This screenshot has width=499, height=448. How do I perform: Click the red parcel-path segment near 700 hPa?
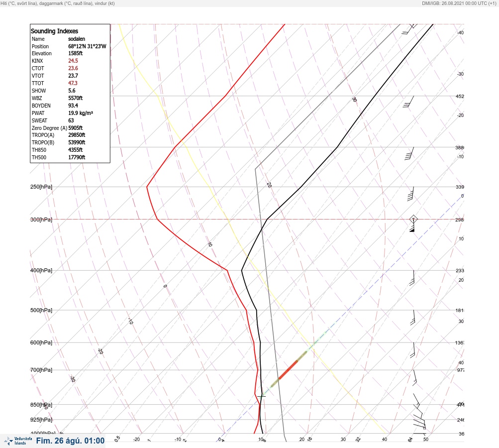coord(288,370)
